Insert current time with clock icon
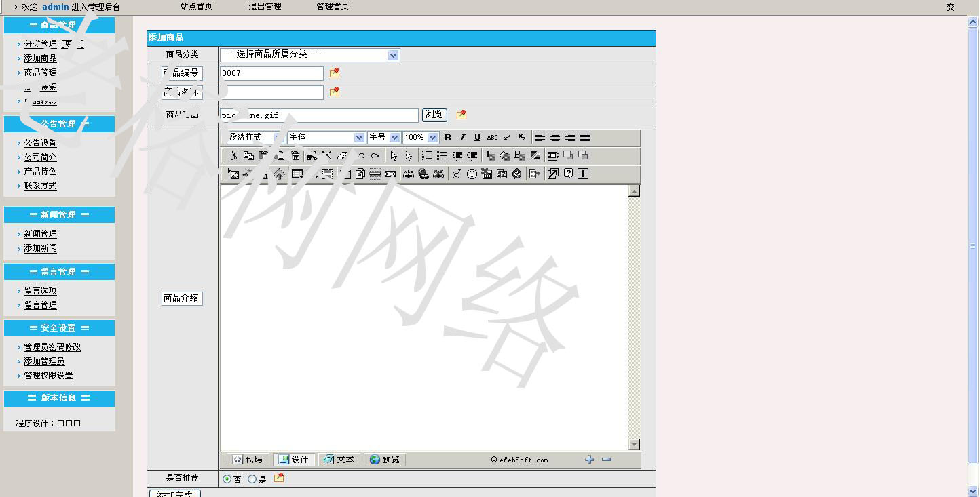980x497 pixels. [516, 174]
